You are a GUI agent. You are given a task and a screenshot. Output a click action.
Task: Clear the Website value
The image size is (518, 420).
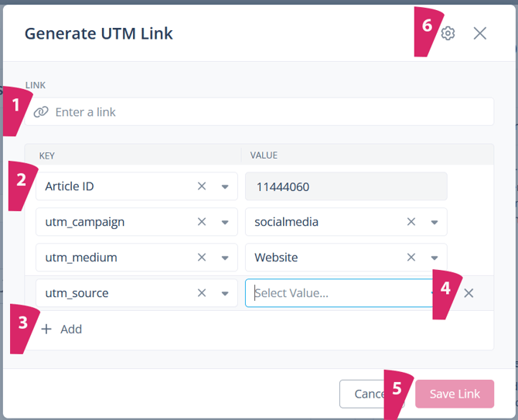click(x=411, y=258)
